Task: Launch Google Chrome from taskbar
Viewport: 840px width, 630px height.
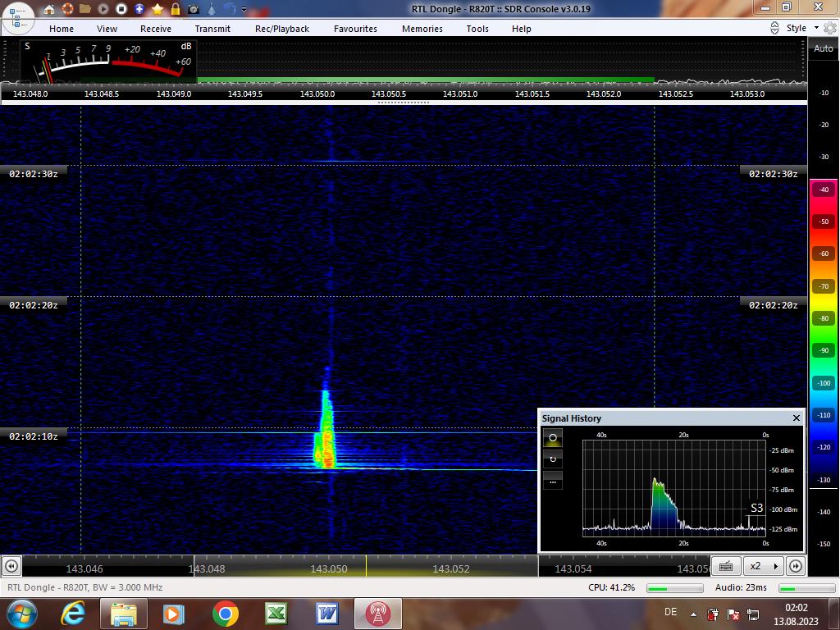Action: (x=225, y=614)
